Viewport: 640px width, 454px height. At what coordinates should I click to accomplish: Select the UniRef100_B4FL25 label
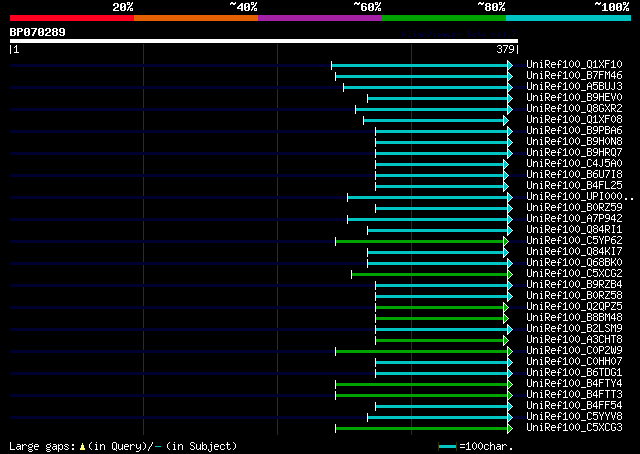pyautogui.click(x=574, y=186)
